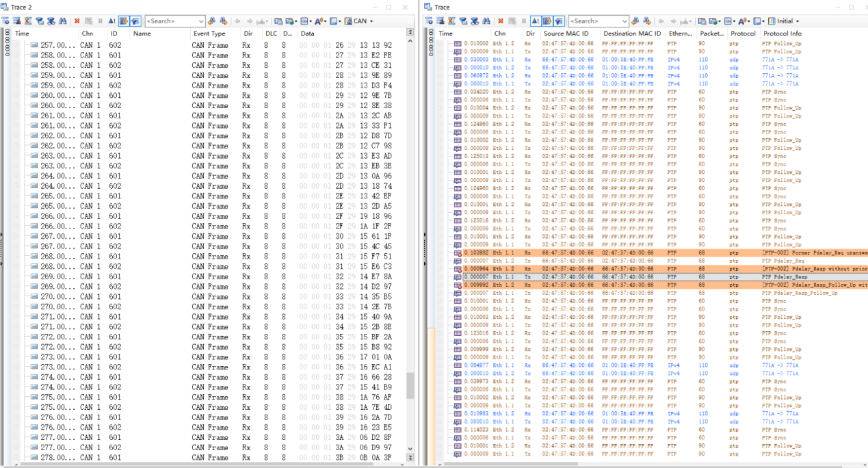Toggle delta time mode in Trace 2 window
This screenshot has width=868, height=468.
pos(111,21)
